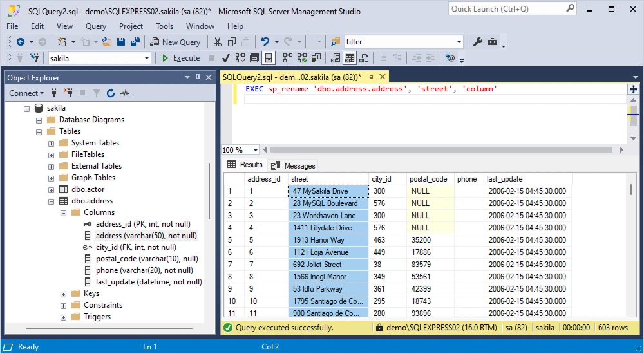The image size is (644, 354).
Task: Disconnect server in Object Explorer
Action: click(68, 93)
